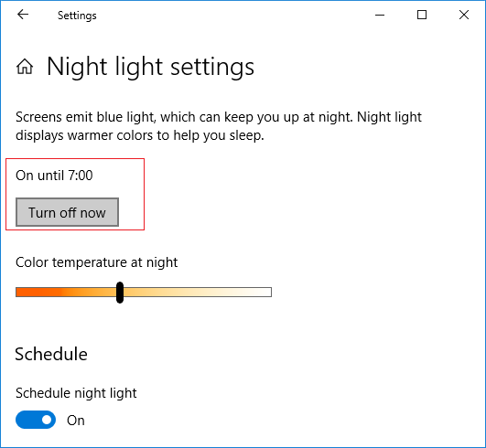Click the empty title bar area
Viewport: 486px width, 448px height.
click(x=232, y=15)
